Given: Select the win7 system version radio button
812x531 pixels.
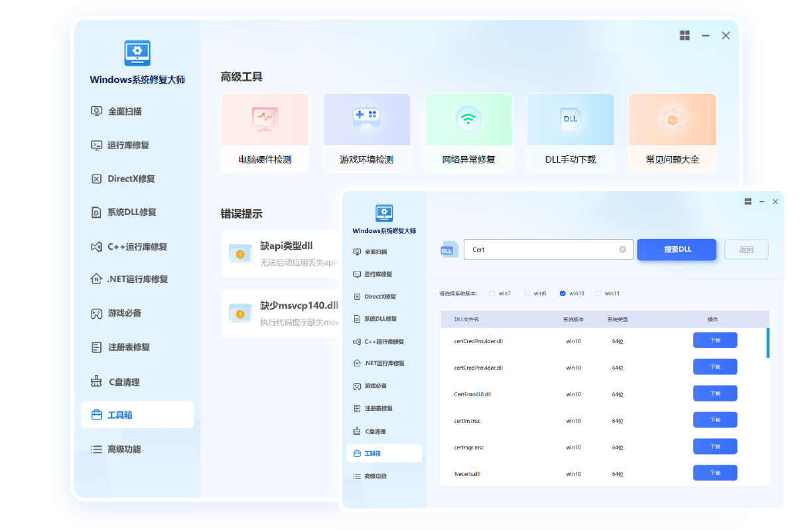Looking at the screenshot, I should point(492,293).
